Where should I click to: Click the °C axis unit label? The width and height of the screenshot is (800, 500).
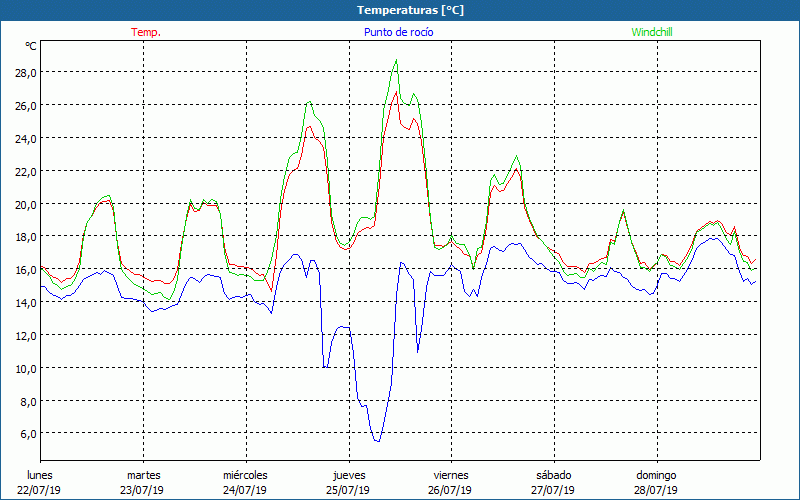tap(31, 46)
